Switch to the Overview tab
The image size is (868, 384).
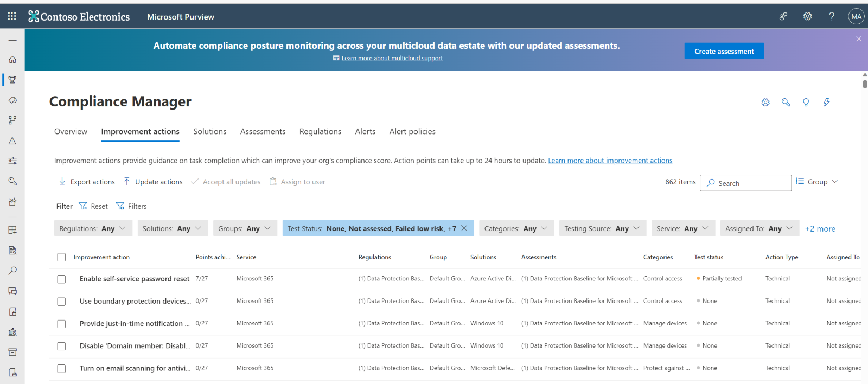(71, 131)
